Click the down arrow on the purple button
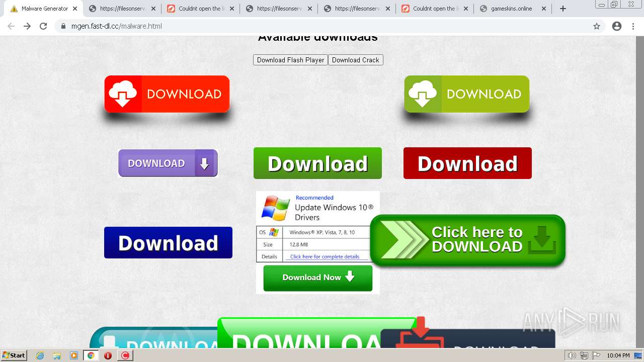Screen dimensions: 644x362 coord(204,163)
